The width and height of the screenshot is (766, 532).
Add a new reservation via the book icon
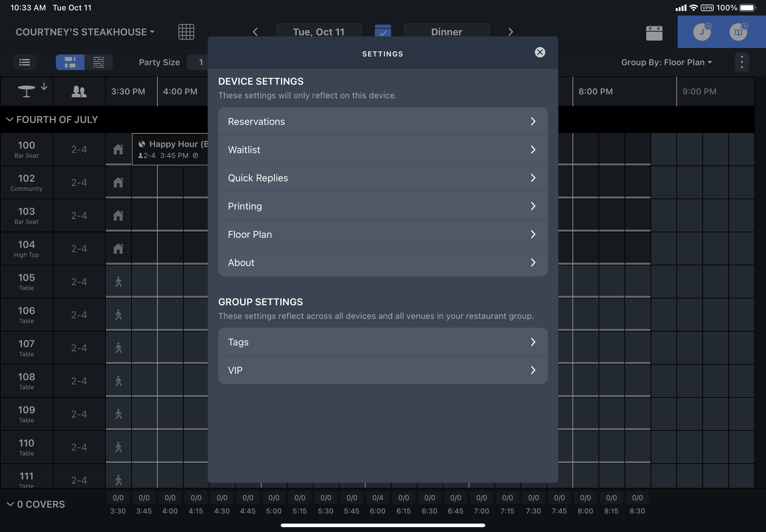tap(738, 32)
